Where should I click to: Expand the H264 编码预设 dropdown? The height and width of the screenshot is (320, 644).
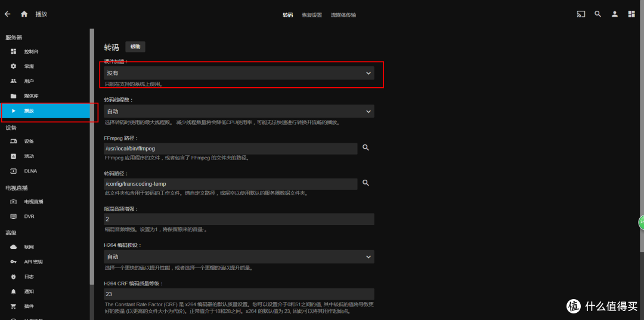pos(239,257)
